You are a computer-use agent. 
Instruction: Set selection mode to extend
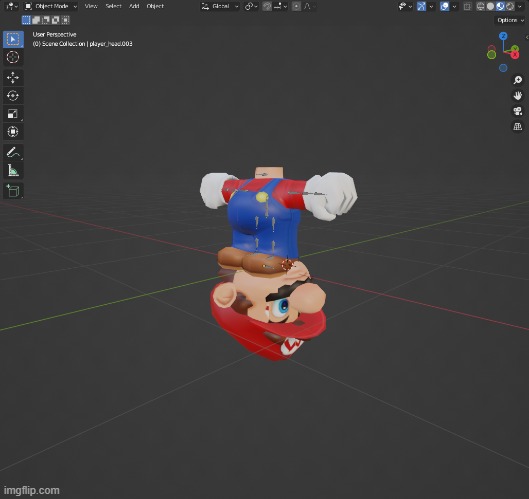[x=36, y=20]
